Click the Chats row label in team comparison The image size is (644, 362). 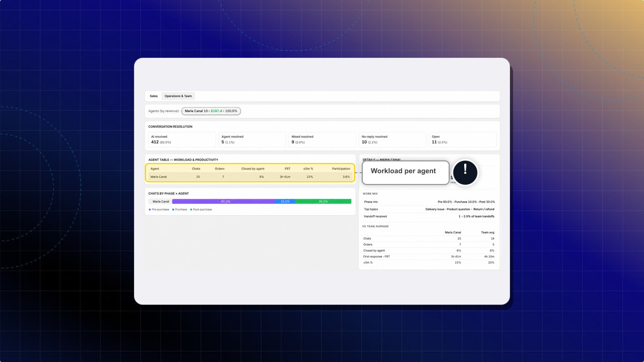tap(368, 239)
